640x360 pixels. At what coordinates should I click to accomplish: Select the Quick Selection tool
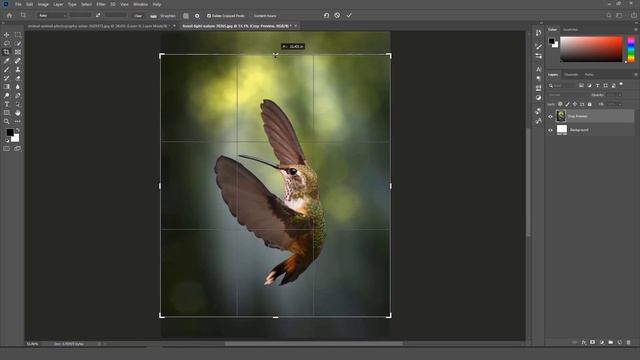click(x=18, y=43)
